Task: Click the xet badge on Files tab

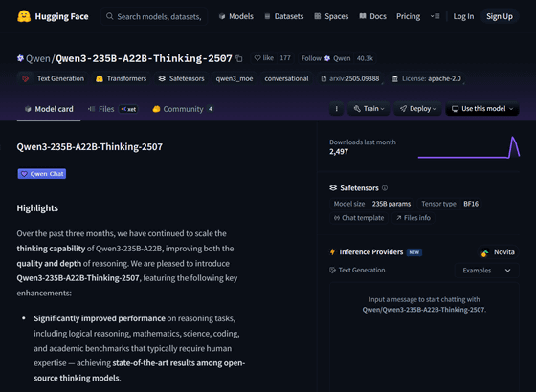Action: [x=128, y=109]
